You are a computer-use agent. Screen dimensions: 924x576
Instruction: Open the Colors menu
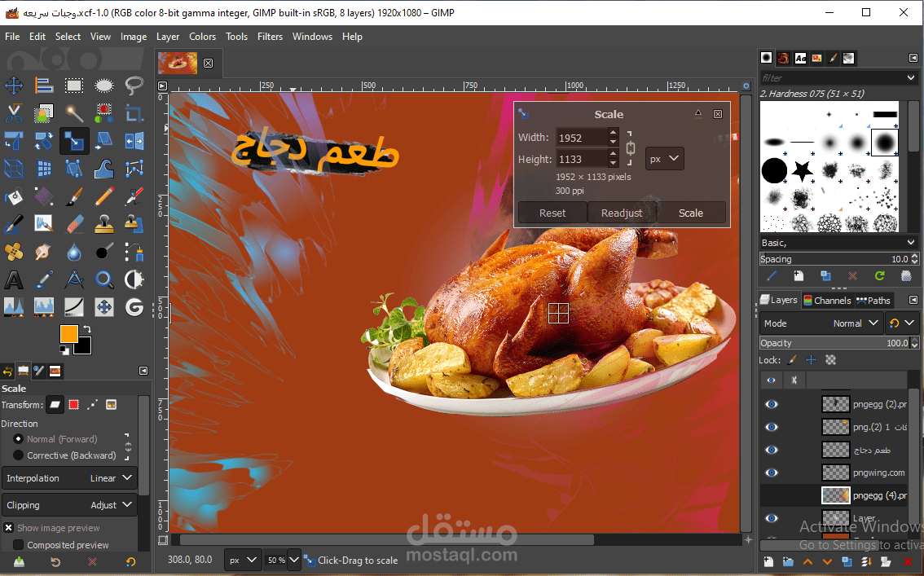pos(202,37)
